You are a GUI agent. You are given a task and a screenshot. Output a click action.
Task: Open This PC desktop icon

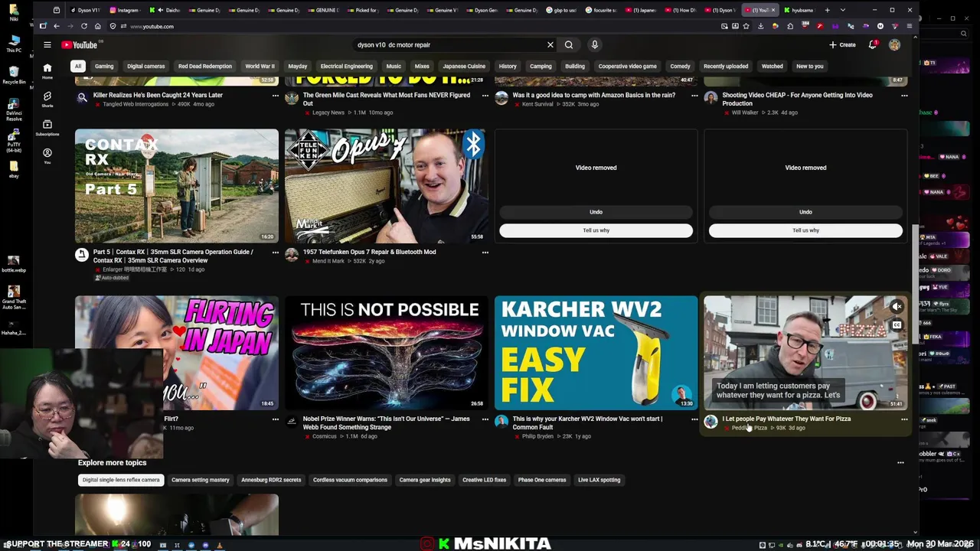13,43
